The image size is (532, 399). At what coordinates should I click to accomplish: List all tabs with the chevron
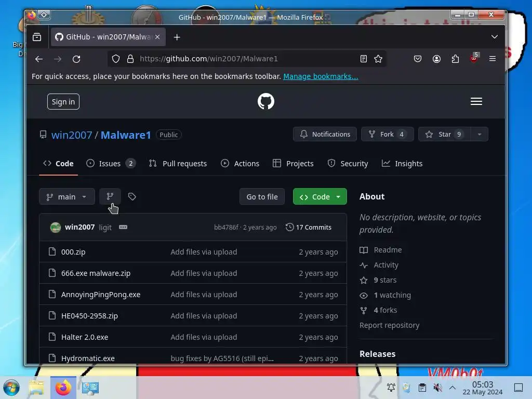[x=495, y=37]
